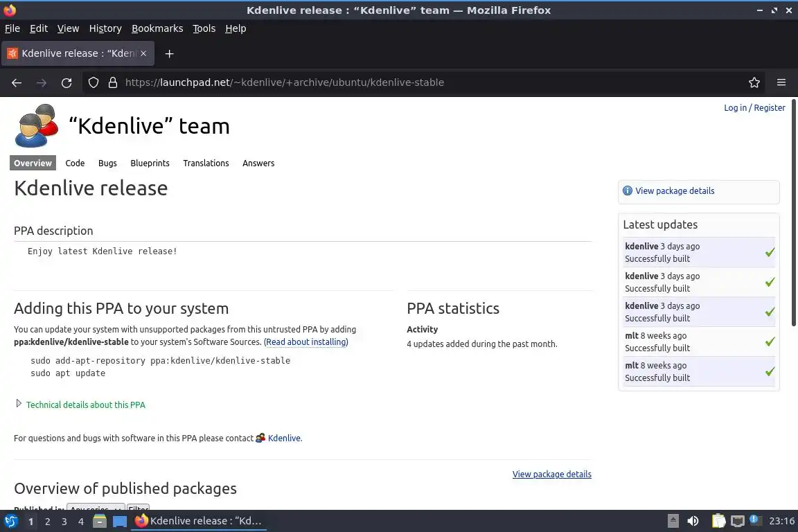Open the File menu
The width and height of the screenshot is (798, 532).
coord(12,28)
